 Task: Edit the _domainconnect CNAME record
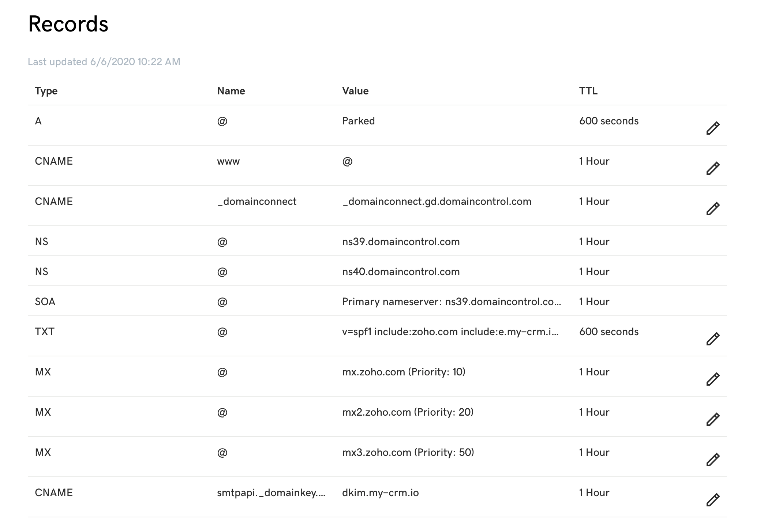713,209
